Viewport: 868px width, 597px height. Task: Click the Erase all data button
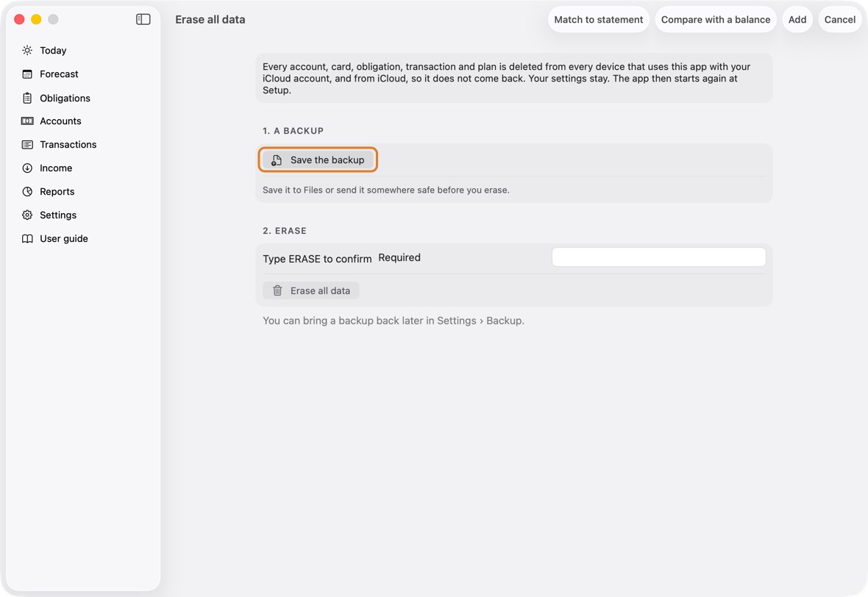pos(311,290)
